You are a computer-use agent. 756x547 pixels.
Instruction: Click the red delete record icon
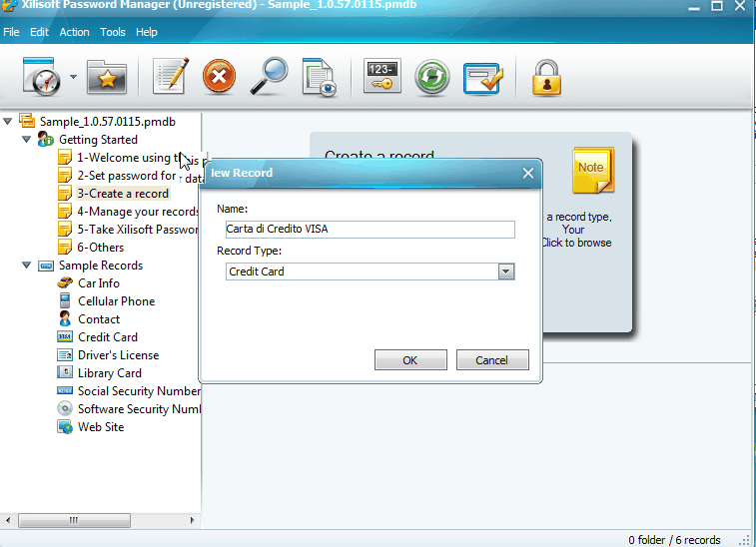[219, 76]
